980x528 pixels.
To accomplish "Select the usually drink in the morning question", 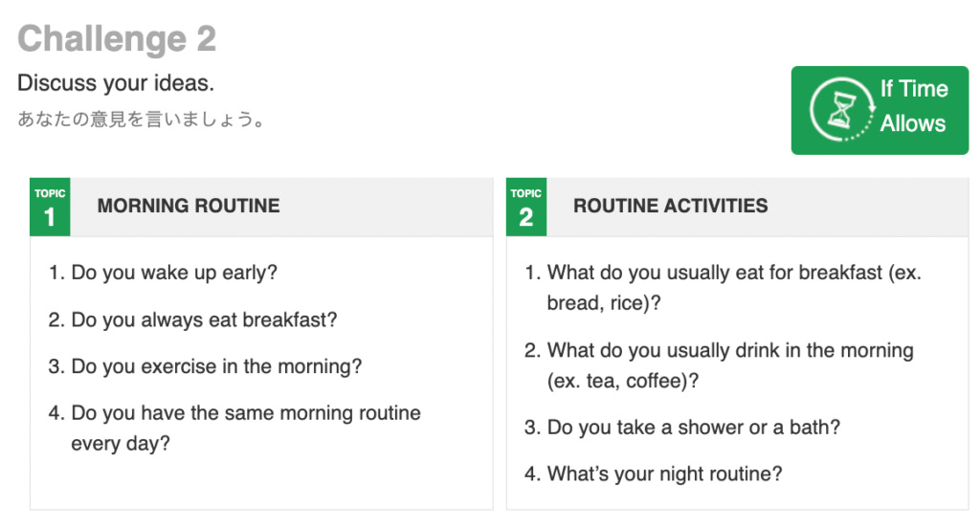I will pyautogui.click(x=719, y=365).
